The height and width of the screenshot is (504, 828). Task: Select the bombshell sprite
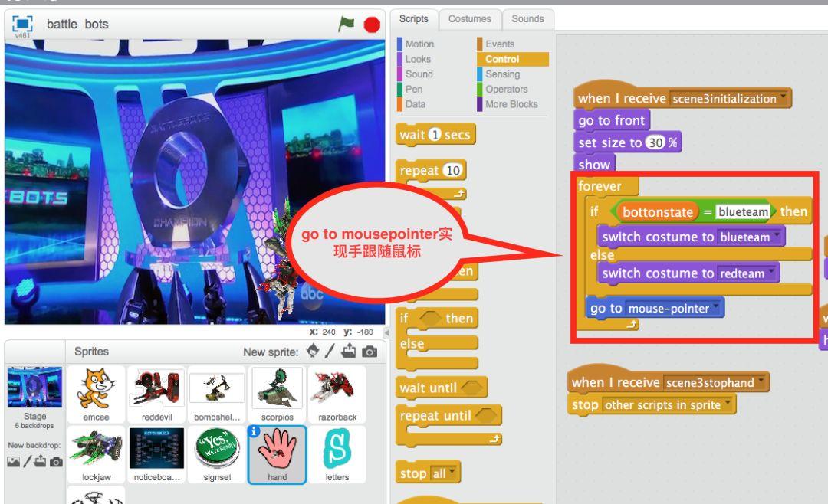[217, 394]
